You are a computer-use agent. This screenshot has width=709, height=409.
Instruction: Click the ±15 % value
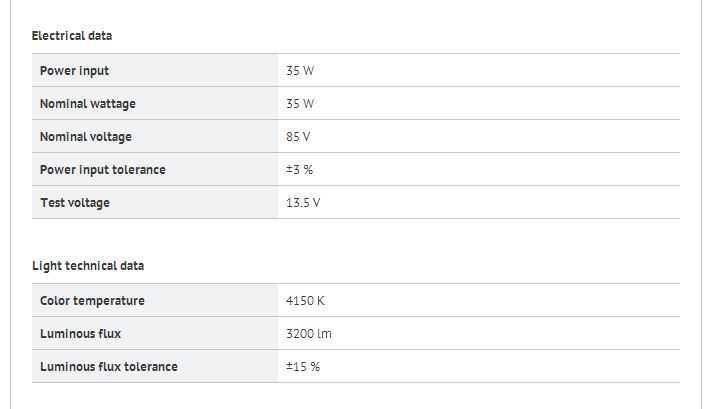[x=303, y=367]
